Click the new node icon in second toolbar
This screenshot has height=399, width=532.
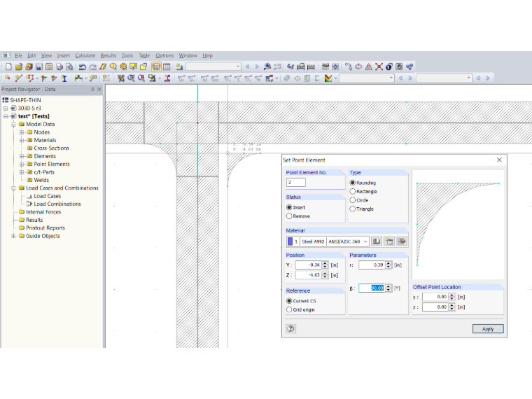pos(8,78)
